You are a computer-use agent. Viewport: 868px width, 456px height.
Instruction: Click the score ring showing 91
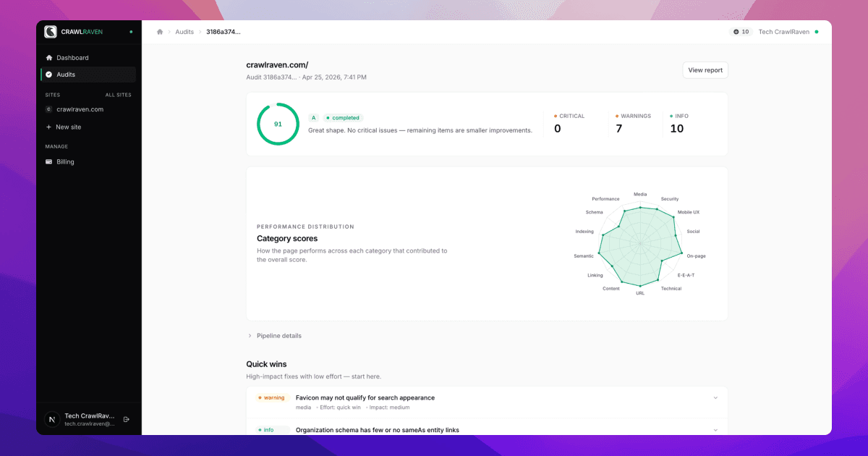coord(278,124)
